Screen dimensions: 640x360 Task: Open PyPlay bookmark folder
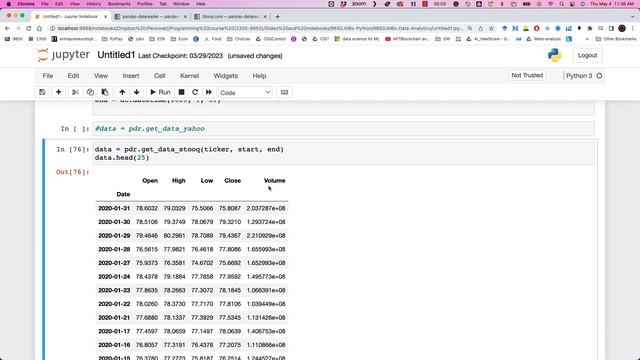pos(112,39)
